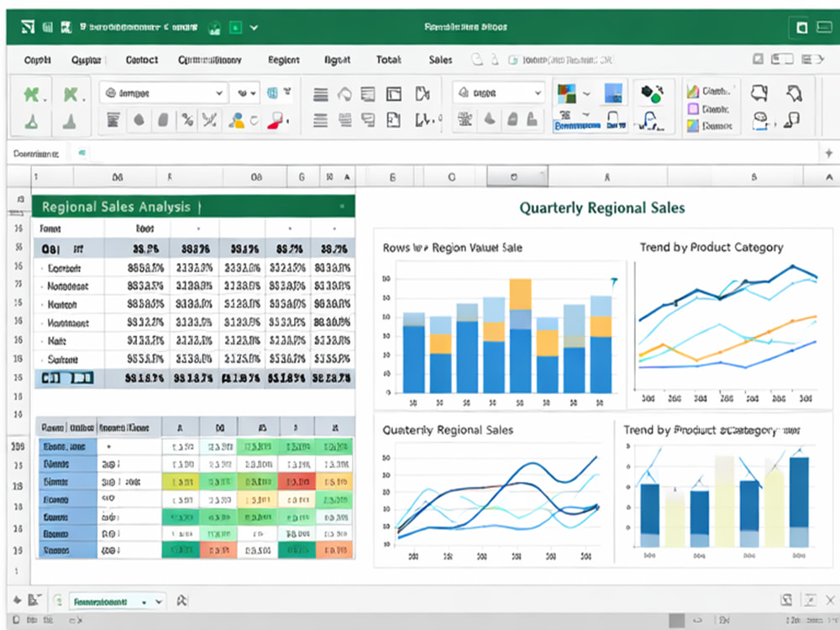This screenshot has width=840, height=630.
Task: Open the sheet tab dropdown chevron at bottom
Action: pyautogui.click(x=159, y=601)
